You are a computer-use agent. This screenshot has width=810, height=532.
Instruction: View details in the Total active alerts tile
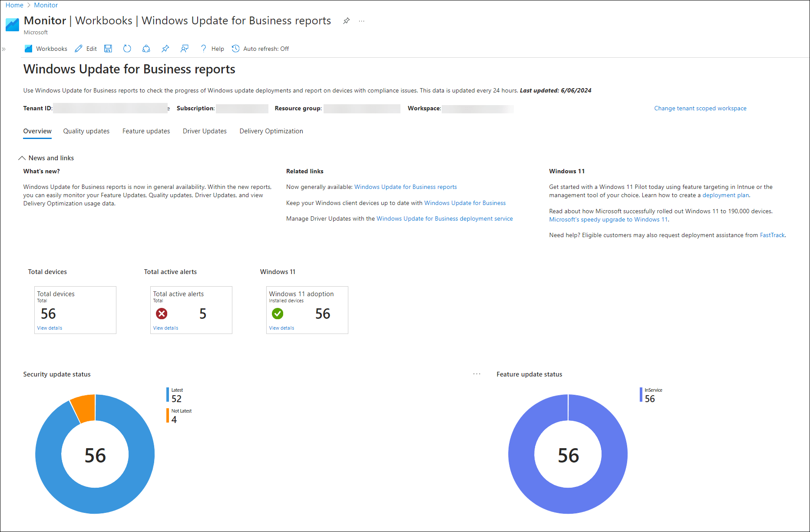pos(165,328)
